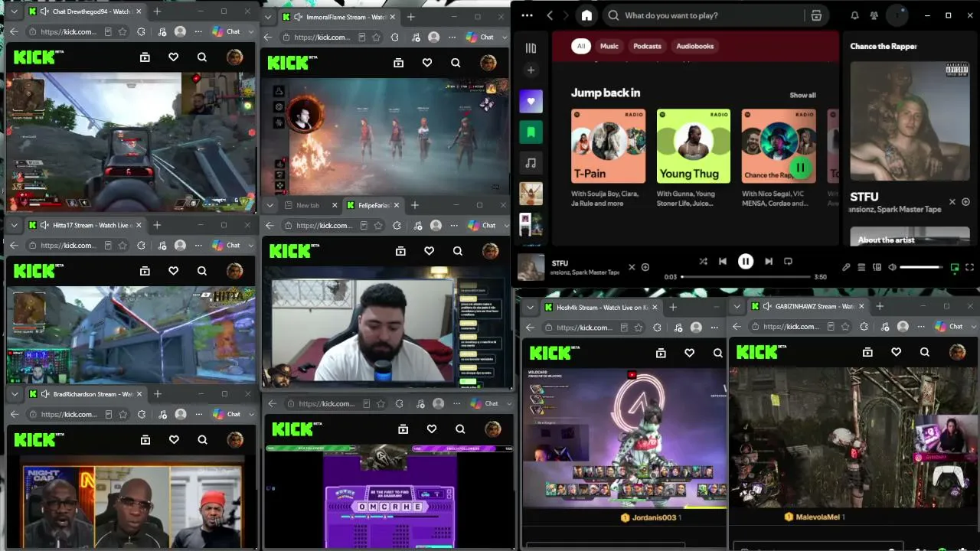Select the Music filter in Spotify
Image resolution: width=980 pixels, height=551 pixels.
point(609,46)
